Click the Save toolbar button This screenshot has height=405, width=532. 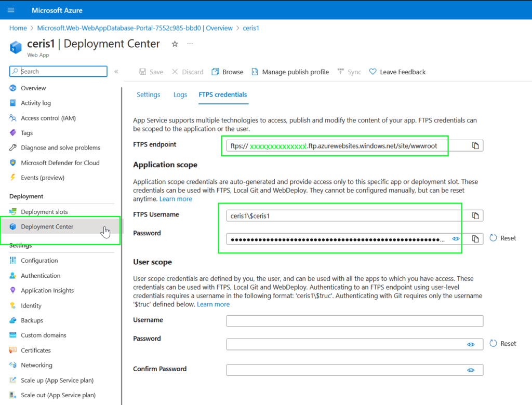151,72
